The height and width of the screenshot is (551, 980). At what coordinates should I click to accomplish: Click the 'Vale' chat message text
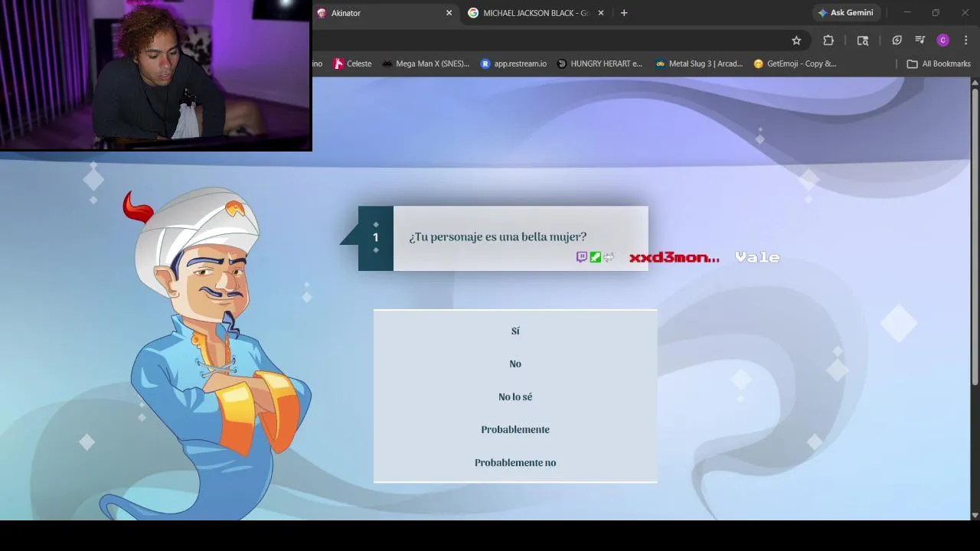click(757, 257)
